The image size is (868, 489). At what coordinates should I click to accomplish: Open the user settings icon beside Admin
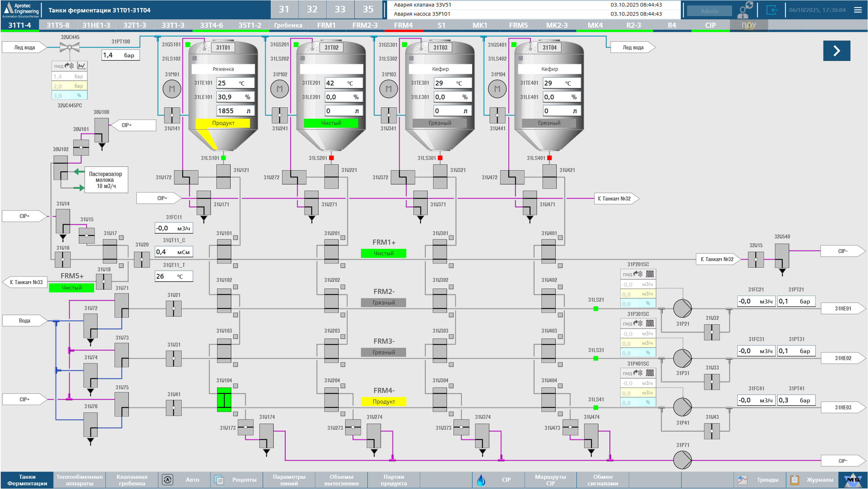click(745, 10)
